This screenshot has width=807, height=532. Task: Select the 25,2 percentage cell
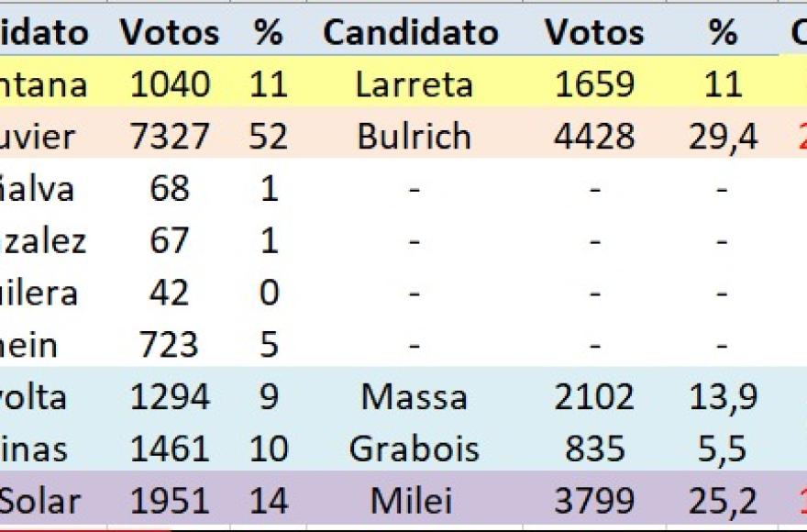point(723,500)
